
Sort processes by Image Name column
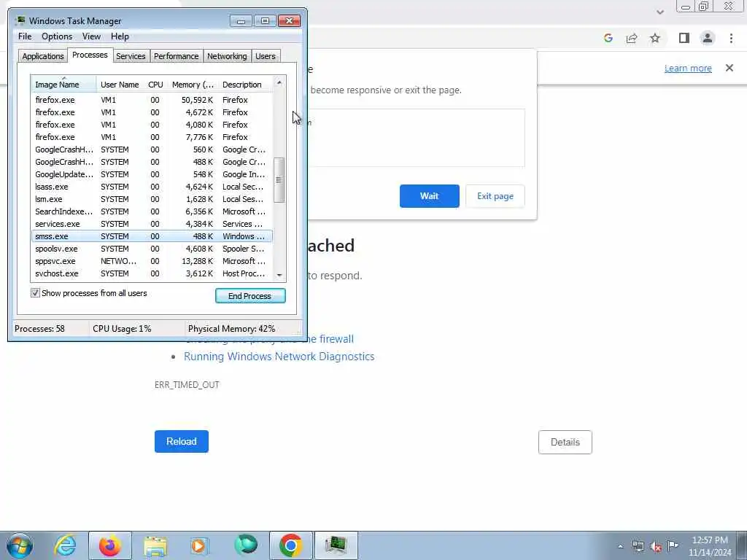64,85
